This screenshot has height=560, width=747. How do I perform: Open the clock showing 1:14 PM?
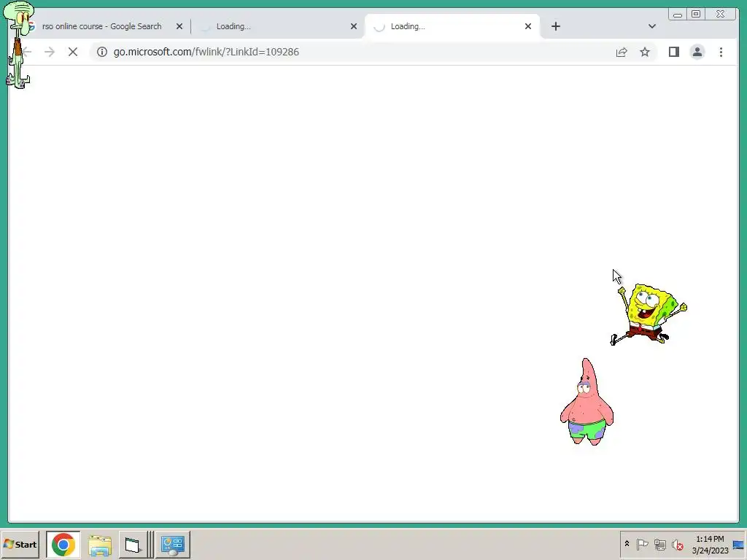[710, 544]
